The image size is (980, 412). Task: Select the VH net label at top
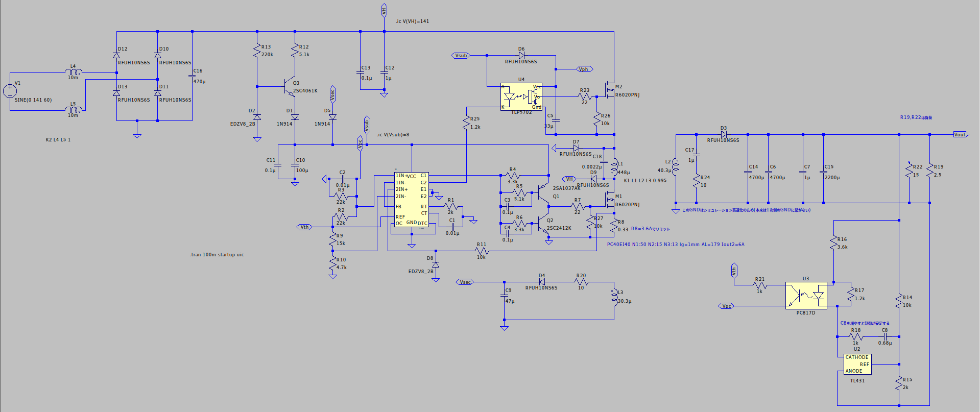(384, 10)
